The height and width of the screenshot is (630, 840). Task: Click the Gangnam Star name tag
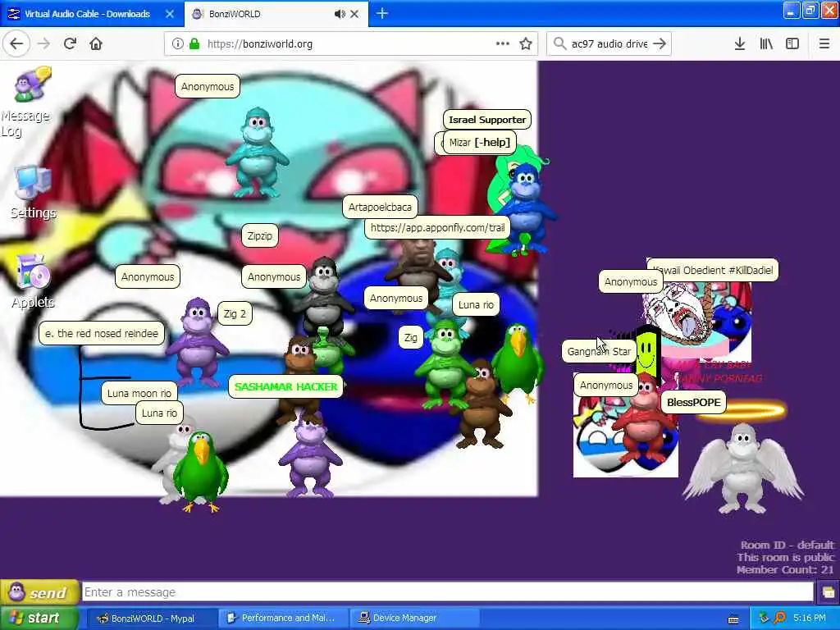[x=599, y=351]
